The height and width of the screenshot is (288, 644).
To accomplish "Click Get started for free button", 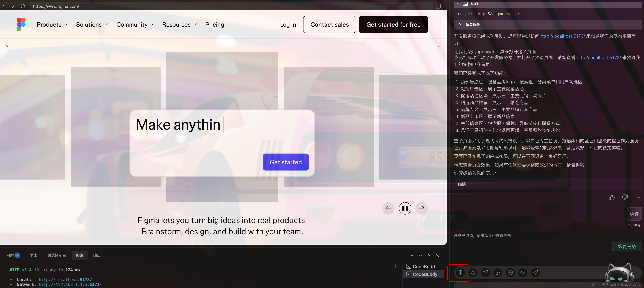I will click(393, 25).
